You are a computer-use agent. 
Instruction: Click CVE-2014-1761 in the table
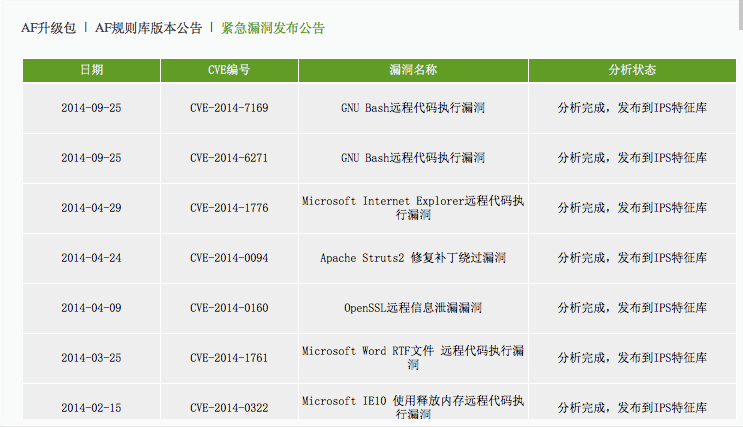point(229,358)
